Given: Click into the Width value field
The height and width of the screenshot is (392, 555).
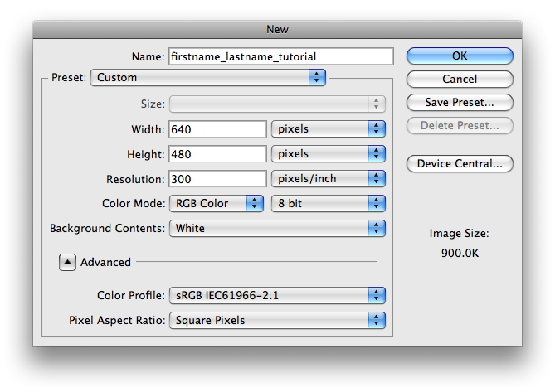Looking at the screenshot, I should pyautogui.click(x=217, y=129).
